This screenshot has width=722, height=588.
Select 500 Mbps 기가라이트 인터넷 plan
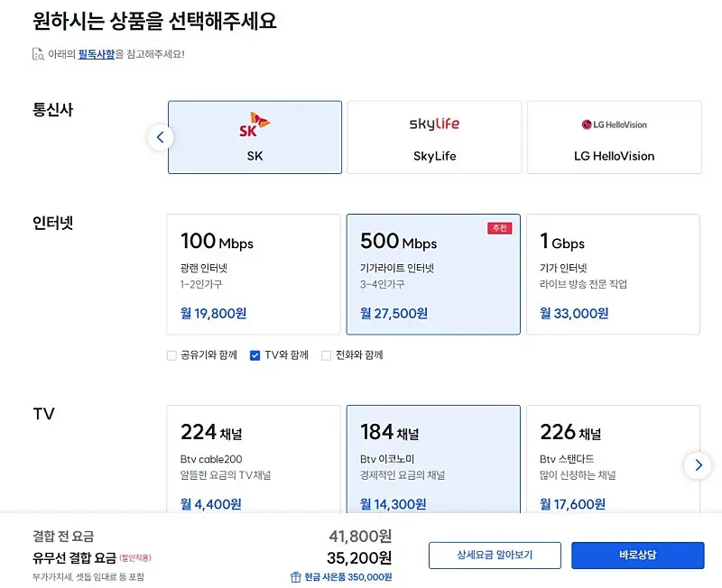click(433, 274)
